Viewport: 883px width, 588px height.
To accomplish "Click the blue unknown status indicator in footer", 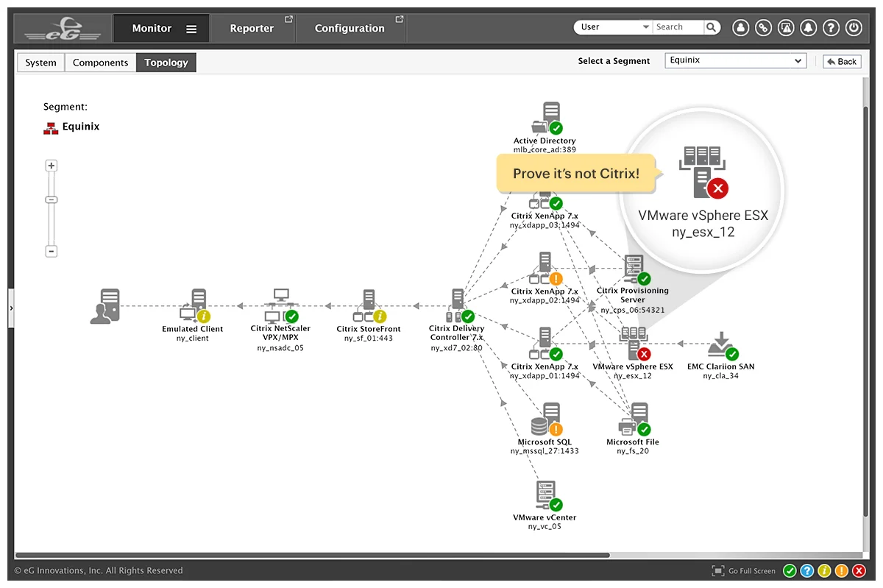I will click(806, 570).
